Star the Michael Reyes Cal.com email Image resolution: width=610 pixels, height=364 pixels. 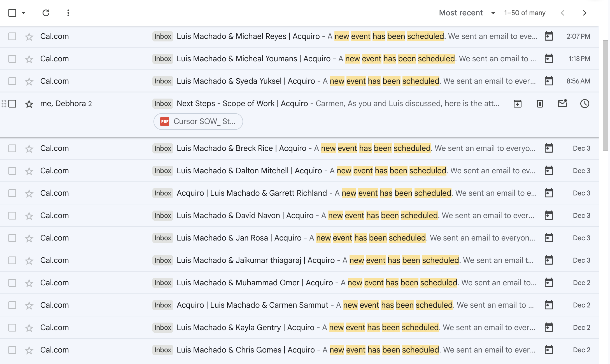[x=29, y=36]
